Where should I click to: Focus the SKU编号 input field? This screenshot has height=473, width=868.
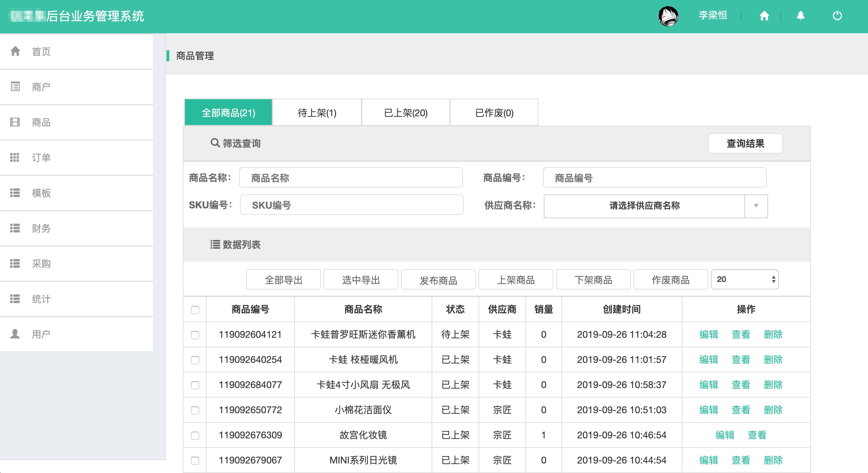tap(352, 205)
